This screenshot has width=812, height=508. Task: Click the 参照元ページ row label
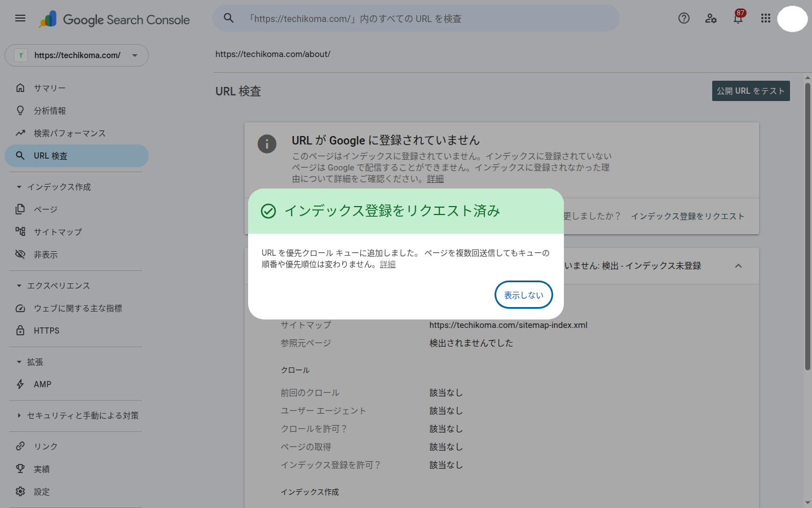click(x=306, y=343)
